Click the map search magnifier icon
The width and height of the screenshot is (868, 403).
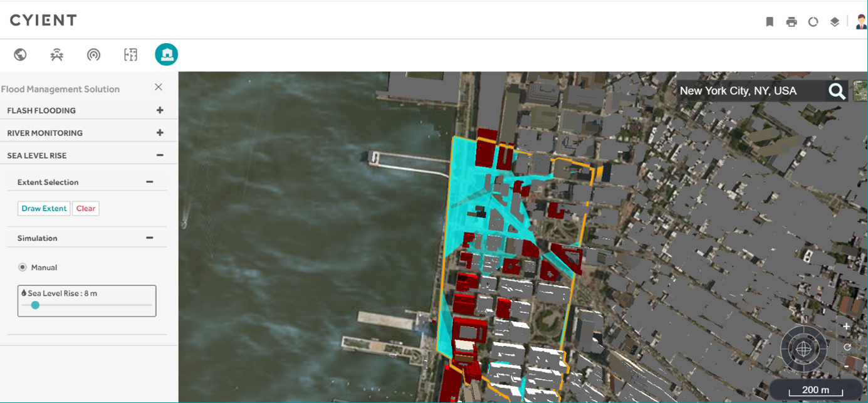pos(837,92)
